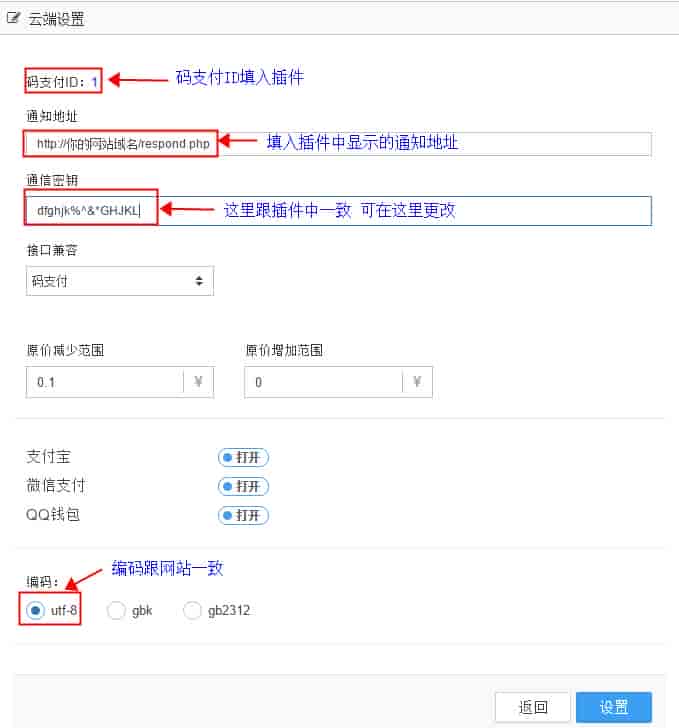Choose the gbk encoding option
This screenshot has height=728, width=679.
[116, 610]
